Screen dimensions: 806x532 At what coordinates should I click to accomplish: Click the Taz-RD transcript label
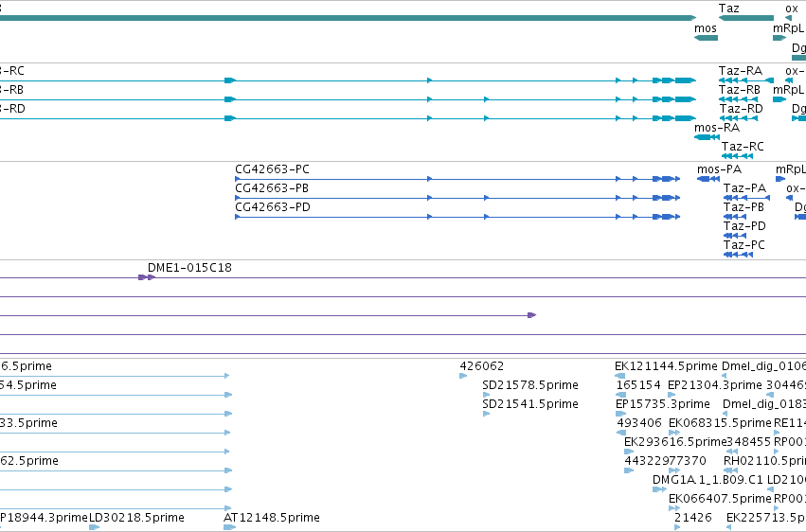(741, 108)
